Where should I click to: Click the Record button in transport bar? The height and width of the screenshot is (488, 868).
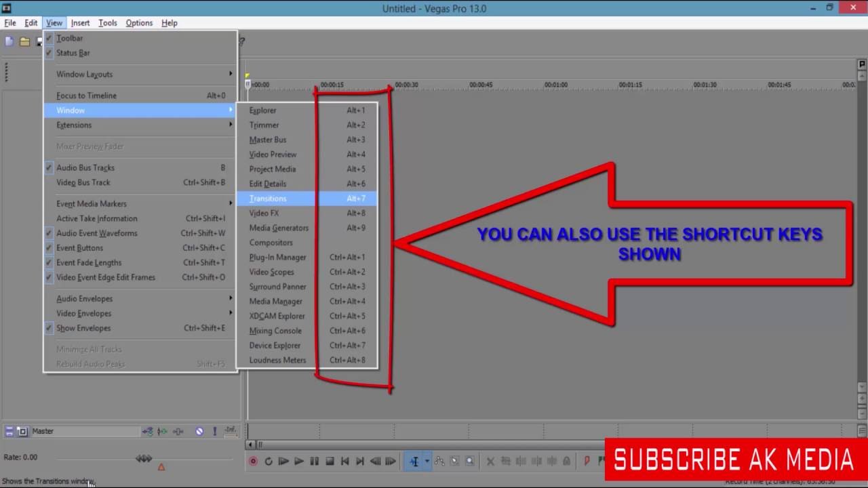(253, 462)
